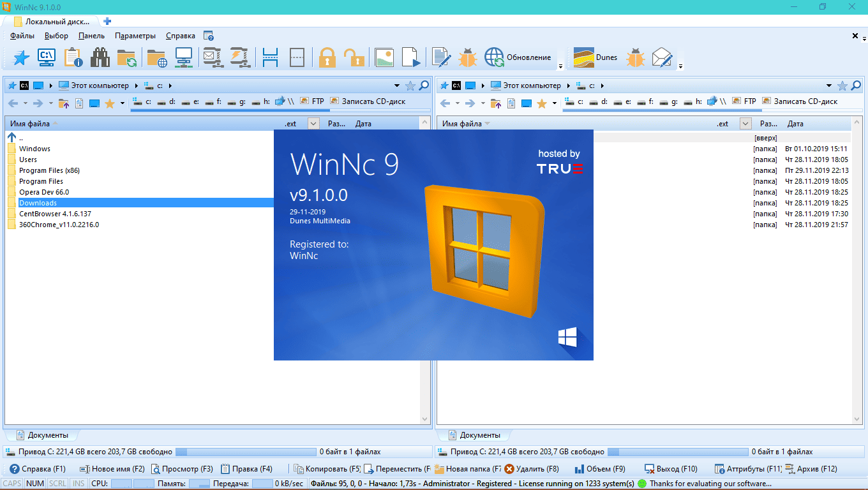868x490 pixels.
Task: Open FTP in the right panel
Action: 744,101
